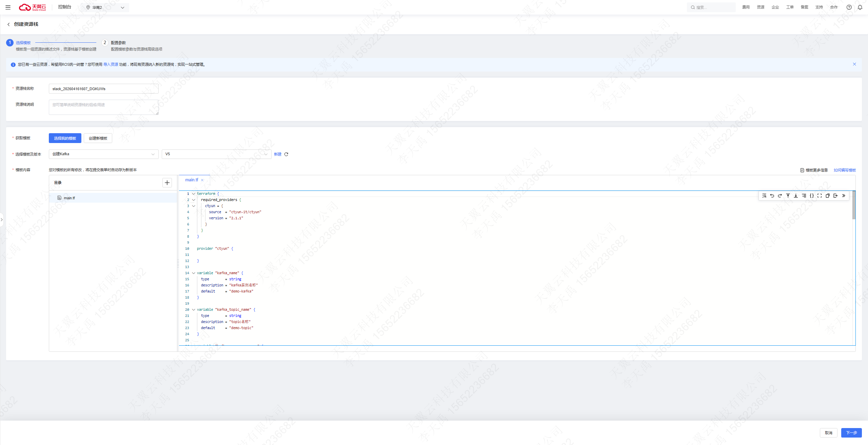The image size is (868, 445).
Task: Collapse variable kafka_name block fold arrow
Action: click(194, 273)
